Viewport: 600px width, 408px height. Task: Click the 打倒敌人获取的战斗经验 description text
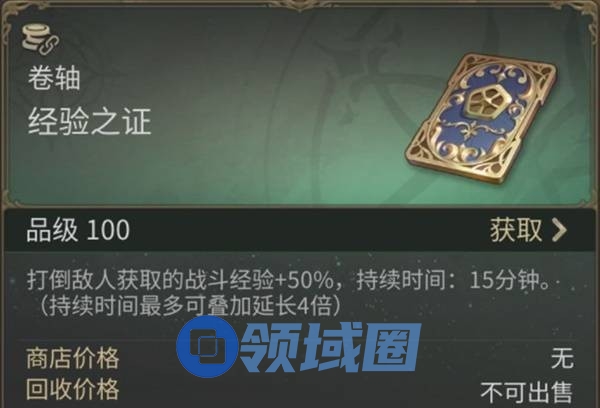pyautogui.click(x=150, y=281)
